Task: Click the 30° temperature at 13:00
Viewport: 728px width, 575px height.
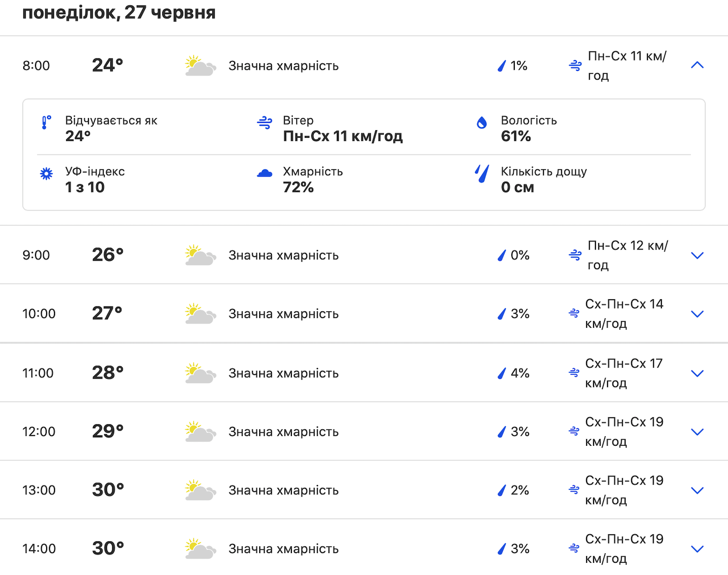Action: point(108,490)
